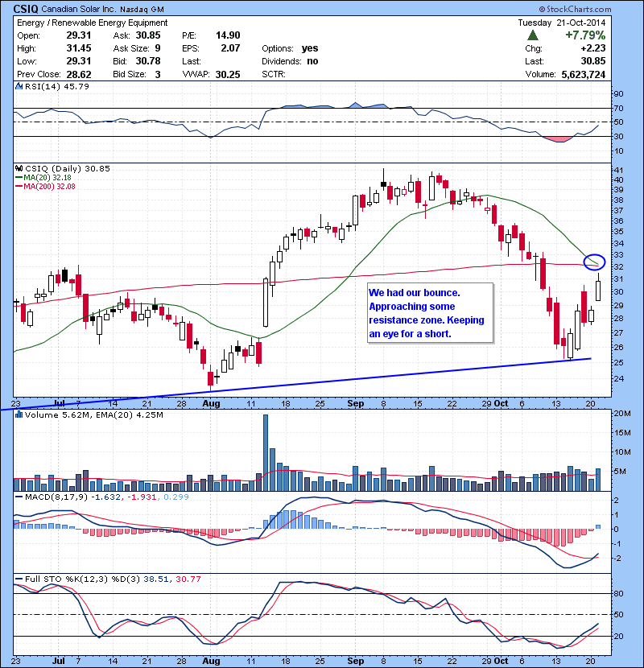The image size is (644, 668).
Task: Select the MACD(8,17,9) indicator label
Action: coord(56,497)
